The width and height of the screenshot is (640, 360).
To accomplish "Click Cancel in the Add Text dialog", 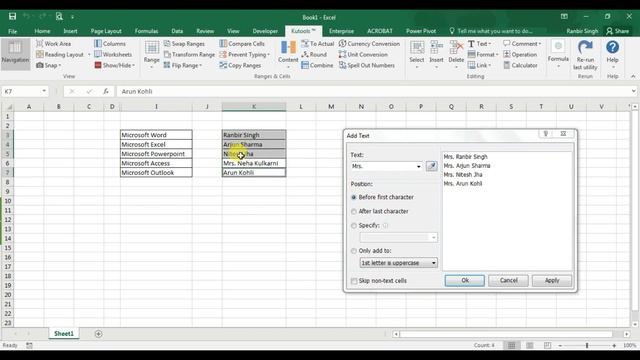I will tap(508, 280).
